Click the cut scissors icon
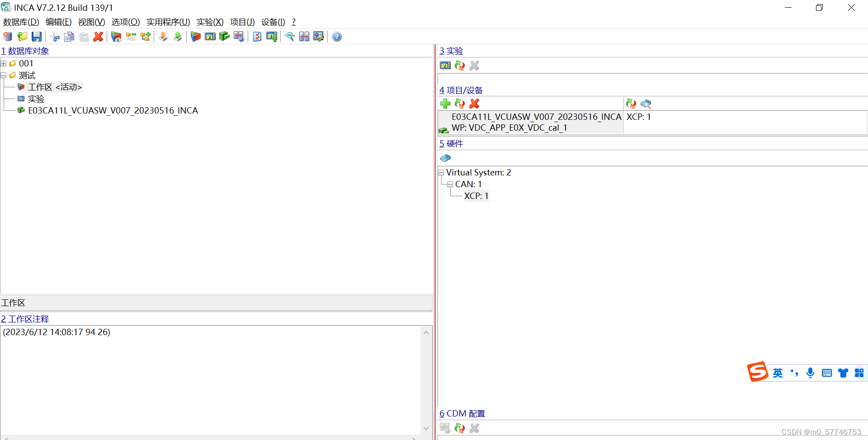Image resolution: width=868 pixels, height=440 pixels. point(55,37)
